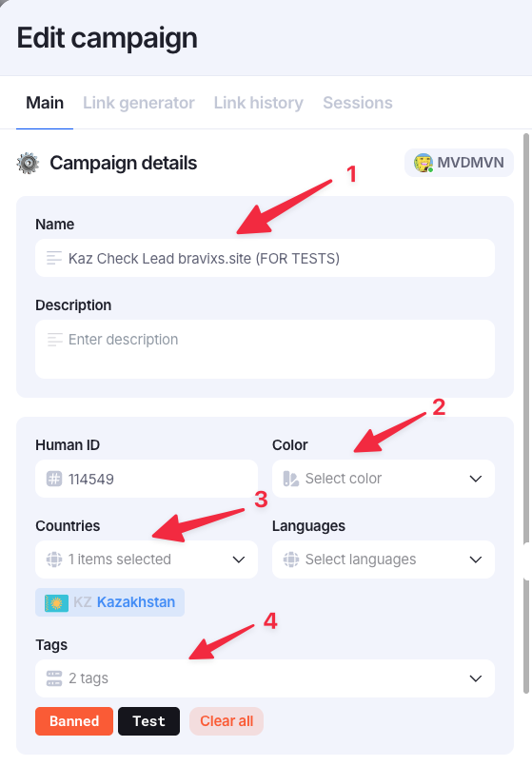Image resolution: width=532 pixels, height=766 pixels.
Task: Remove the Banned tag chip
Action: (x=74, y=721)
